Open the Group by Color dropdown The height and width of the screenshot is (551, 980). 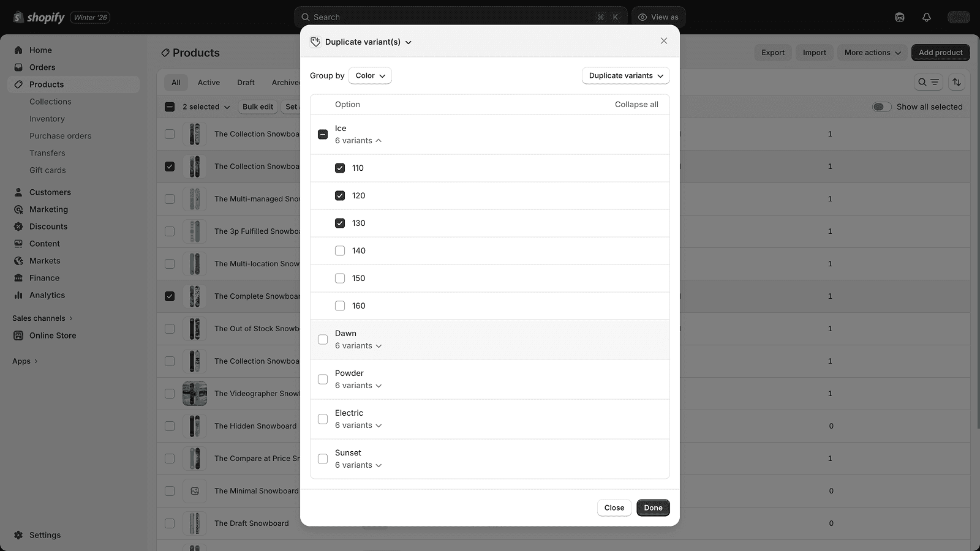tap(370, 76)
